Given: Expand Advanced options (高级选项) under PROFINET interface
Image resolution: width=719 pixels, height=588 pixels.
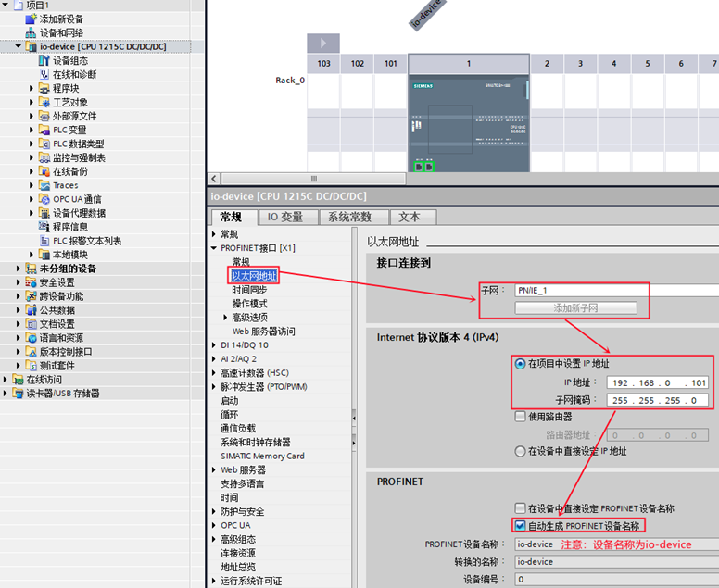Looking at the screenshot, I should pos(225,317).
